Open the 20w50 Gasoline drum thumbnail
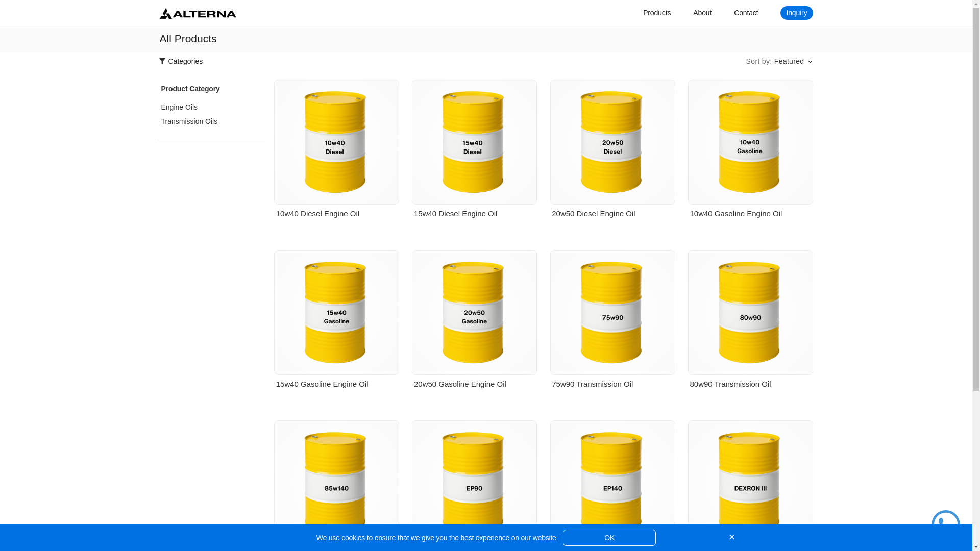This screenshot has width=980, height=551. (474, 312)
